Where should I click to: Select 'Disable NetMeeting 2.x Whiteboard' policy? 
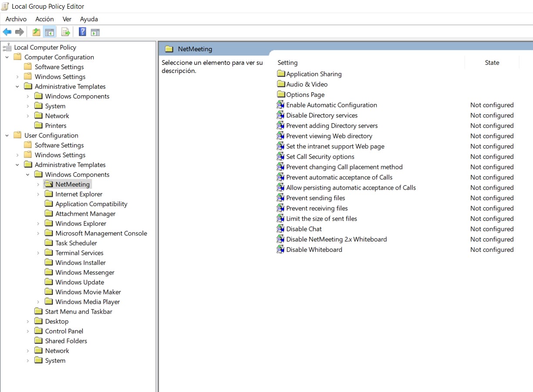pyautogui.click(x=337, y=239)
